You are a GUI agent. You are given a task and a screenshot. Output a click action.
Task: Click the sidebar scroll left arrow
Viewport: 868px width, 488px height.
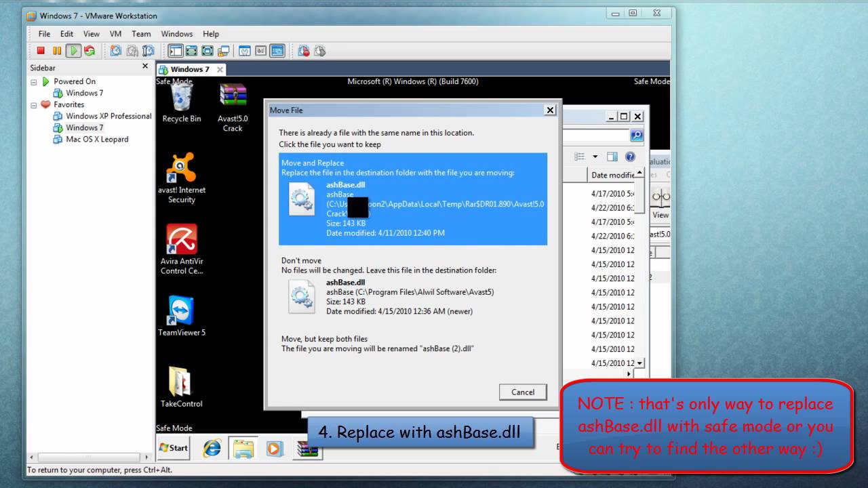point(31,457)
